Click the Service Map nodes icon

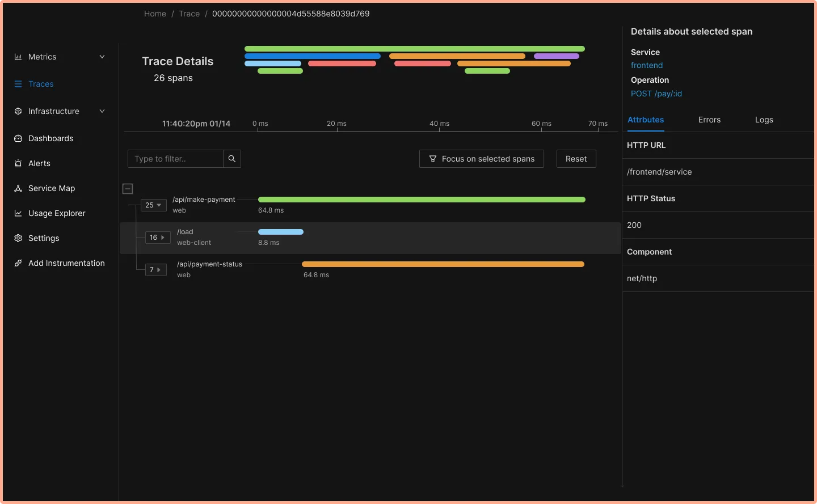[18, 188]
